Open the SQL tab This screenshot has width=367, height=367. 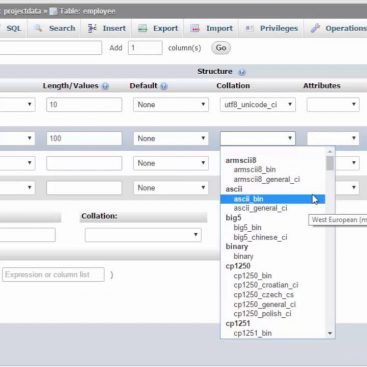[x=14, y=28]
